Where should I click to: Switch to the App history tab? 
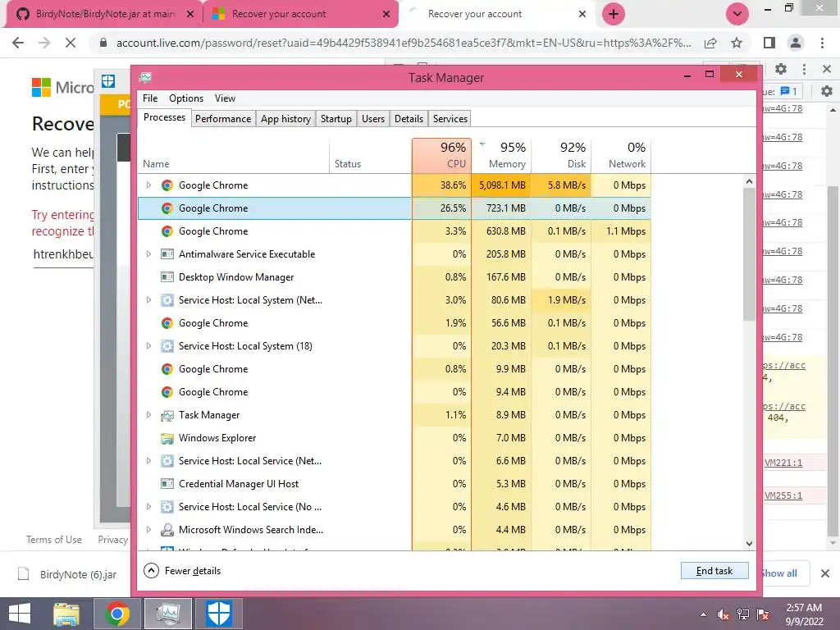[x=285, y=119]
